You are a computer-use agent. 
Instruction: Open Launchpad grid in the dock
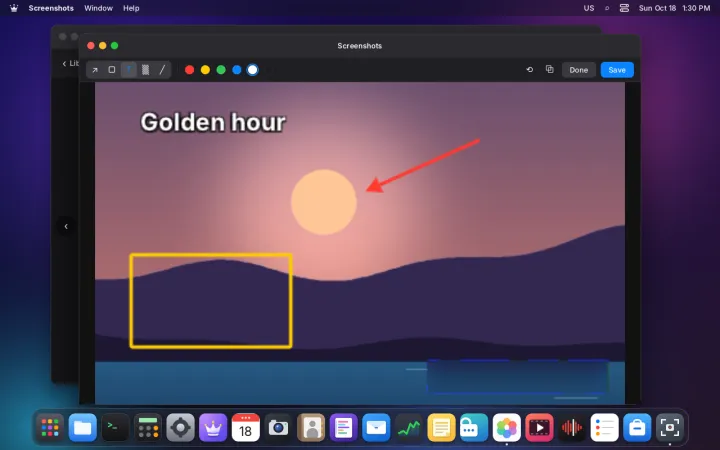click(50, 428)
